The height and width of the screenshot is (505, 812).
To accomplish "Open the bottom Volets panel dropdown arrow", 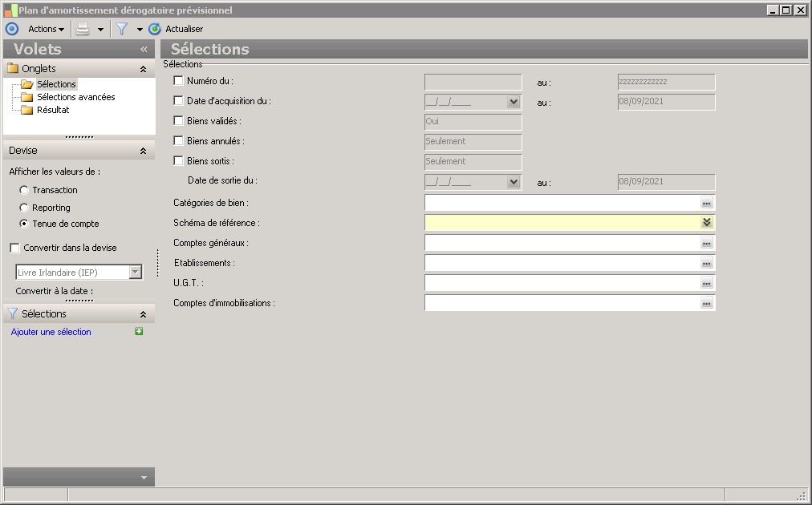I will (144, 478).
